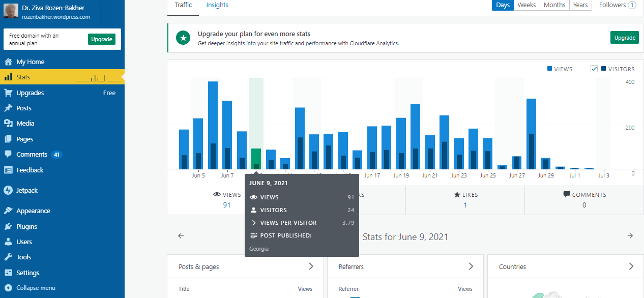Open rozenbakher.wordpress.com site link
This screenshot has height=298, width=644.
coord(56,17)
